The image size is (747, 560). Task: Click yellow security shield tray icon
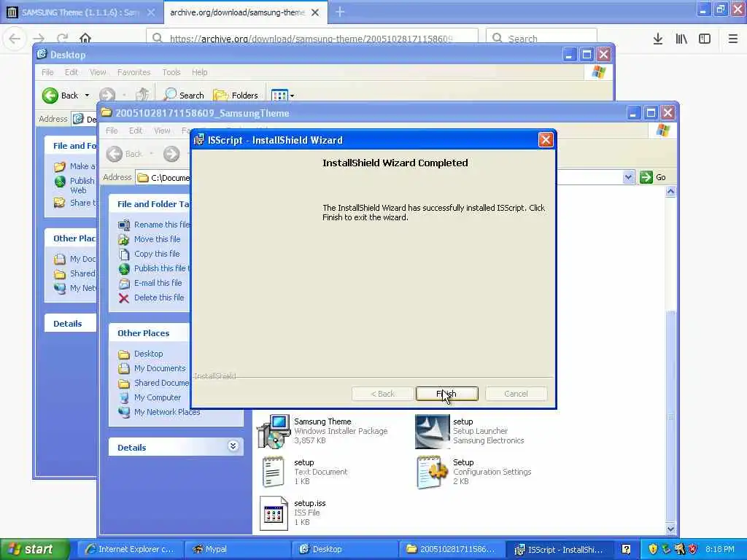[x=653, y=549]
